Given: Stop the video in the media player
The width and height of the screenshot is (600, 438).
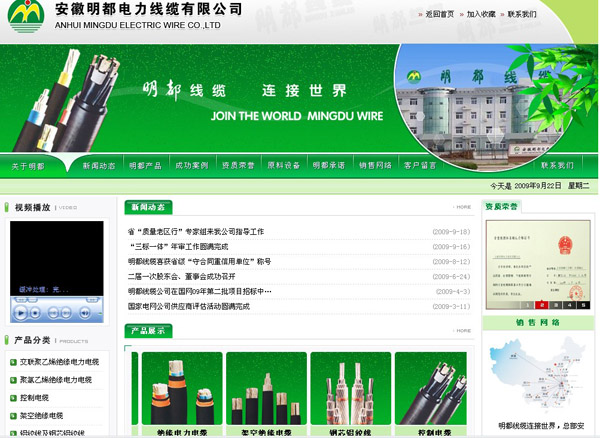Looking at the screenshot, I should (x=35, y=313).
